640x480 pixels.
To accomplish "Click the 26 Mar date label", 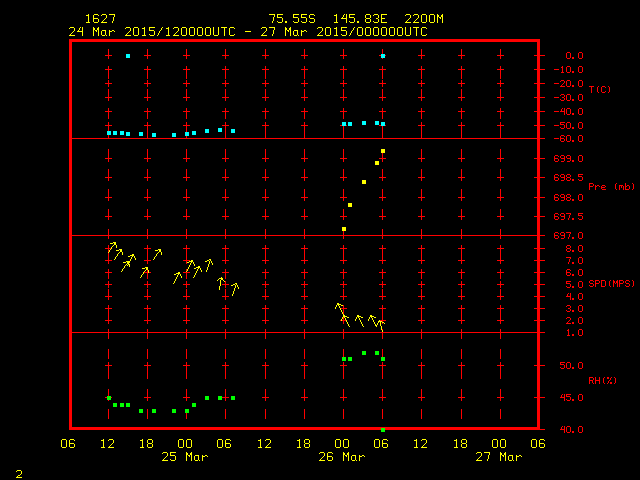I will click(341, 457).
